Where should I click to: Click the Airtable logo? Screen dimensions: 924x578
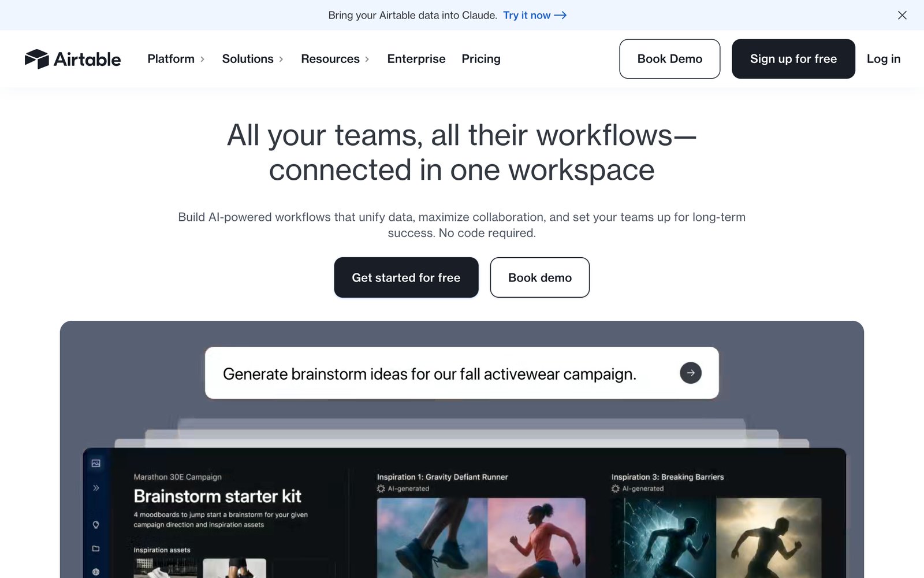[73, 59]
